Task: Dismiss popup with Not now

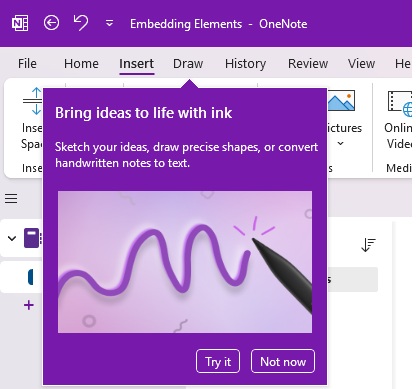Action: point(283,361)
